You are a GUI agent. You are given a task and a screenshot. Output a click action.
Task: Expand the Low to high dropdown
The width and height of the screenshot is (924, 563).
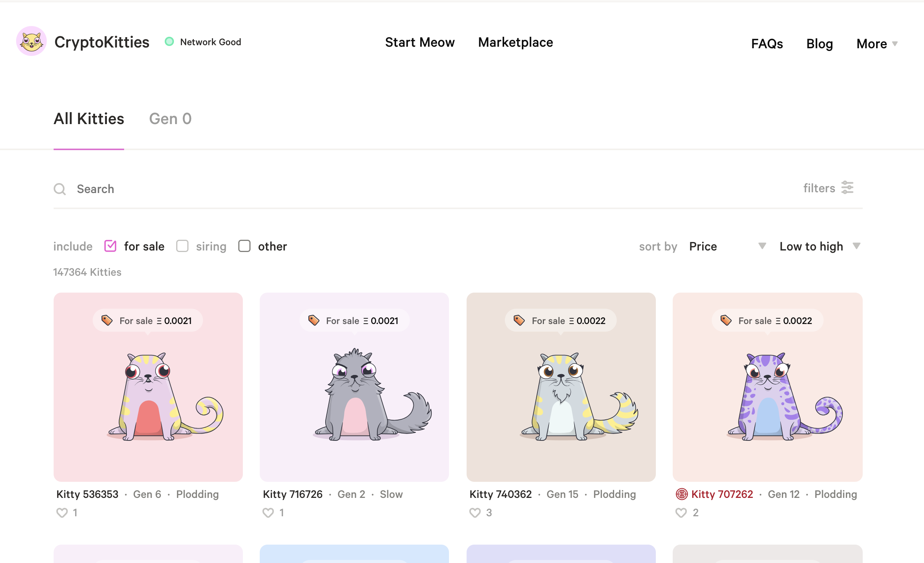pos(819,246)
